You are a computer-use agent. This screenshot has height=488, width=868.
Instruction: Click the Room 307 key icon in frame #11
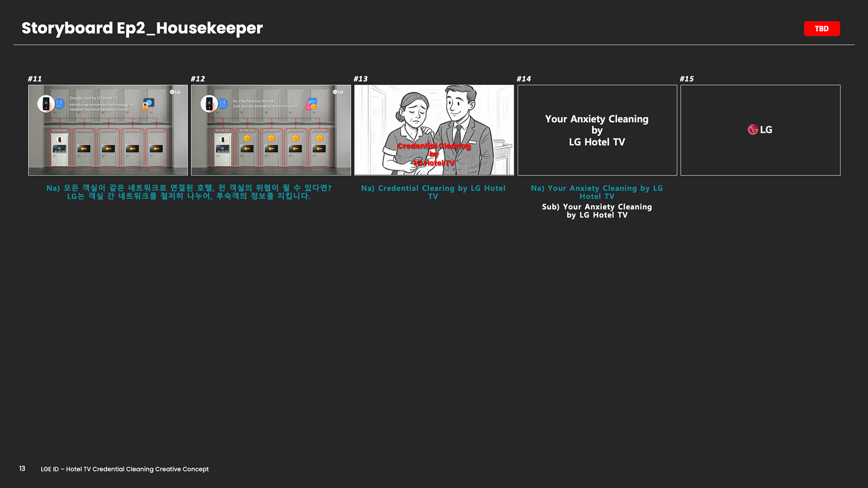point(108,148)
